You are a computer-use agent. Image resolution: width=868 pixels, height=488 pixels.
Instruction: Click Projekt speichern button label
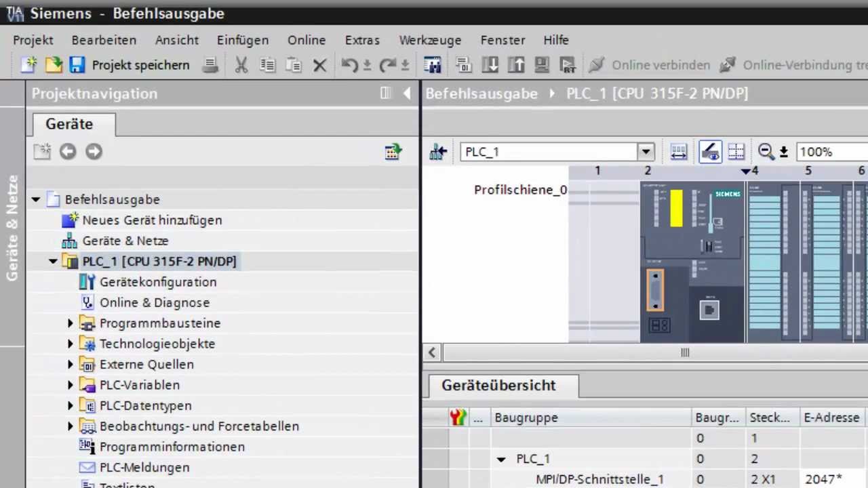141,65
